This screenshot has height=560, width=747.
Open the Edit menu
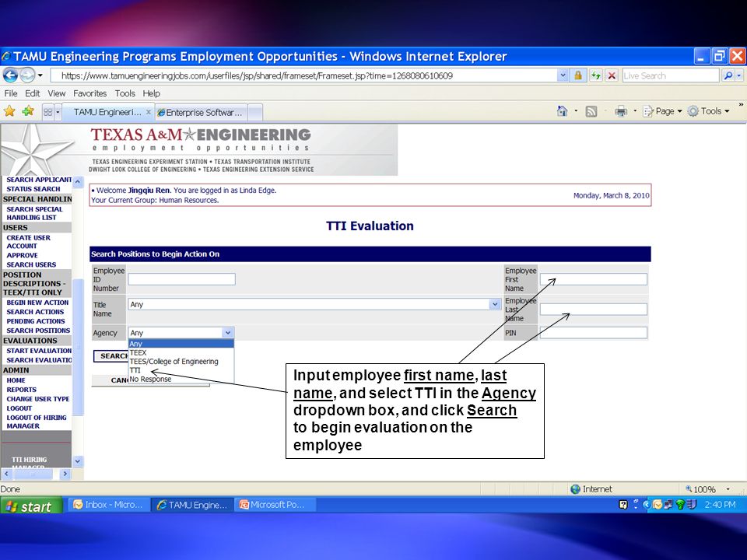(x=33, y=93)
